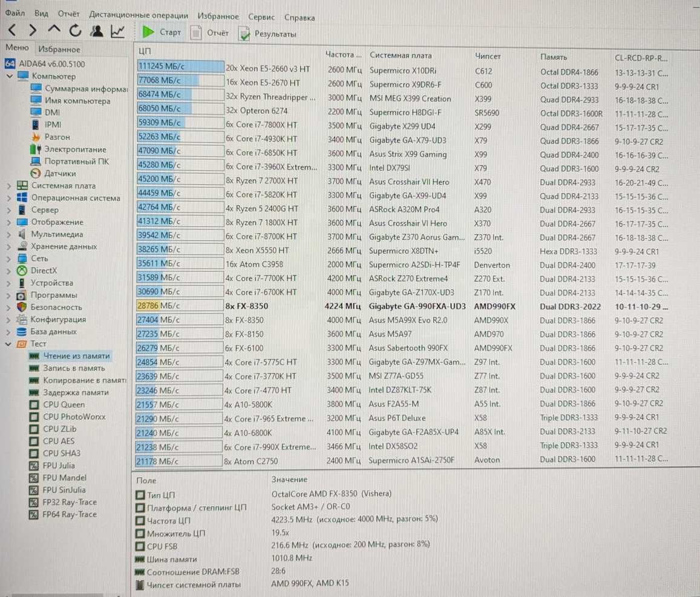Viewport: 700px width, 597px height.
Task: Open the Датчики sensors page
Action: click(53, 173)
